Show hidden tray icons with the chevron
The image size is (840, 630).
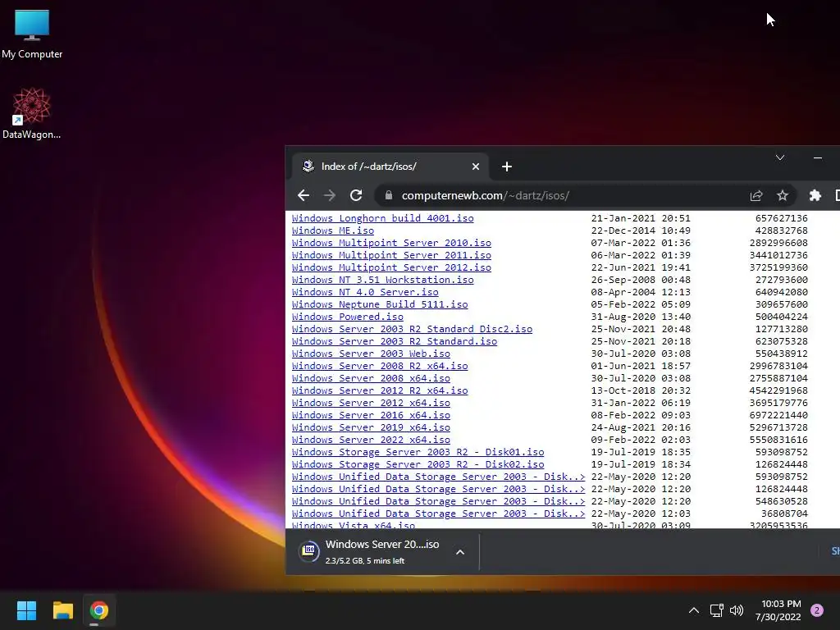tap(694, 610)
